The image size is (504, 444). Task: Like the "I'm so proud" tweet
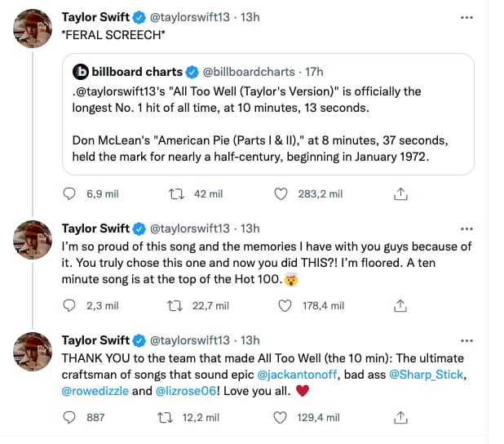pyautogui.click(x=285, y=305)
